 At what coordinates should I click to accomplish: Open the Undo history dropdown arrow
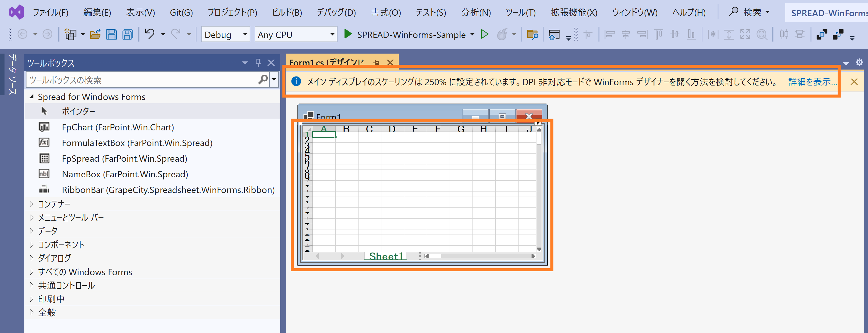pyautogui.click(x=163, y=34)
